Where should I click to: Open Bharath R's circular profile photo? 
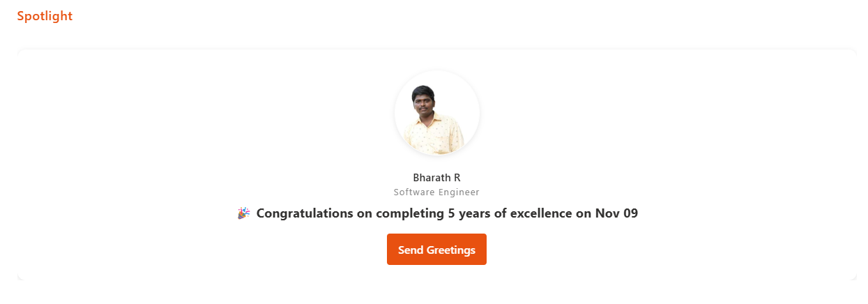(437, 113)
